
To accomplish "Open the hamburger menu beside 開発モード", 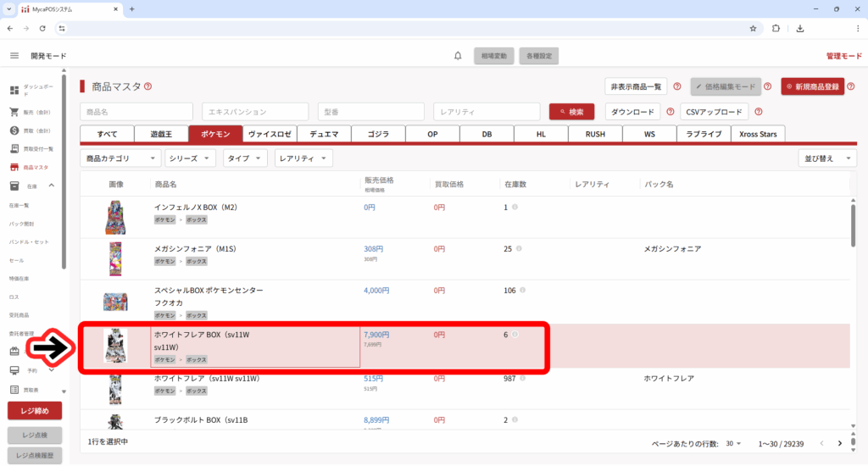I will point(14,56).
